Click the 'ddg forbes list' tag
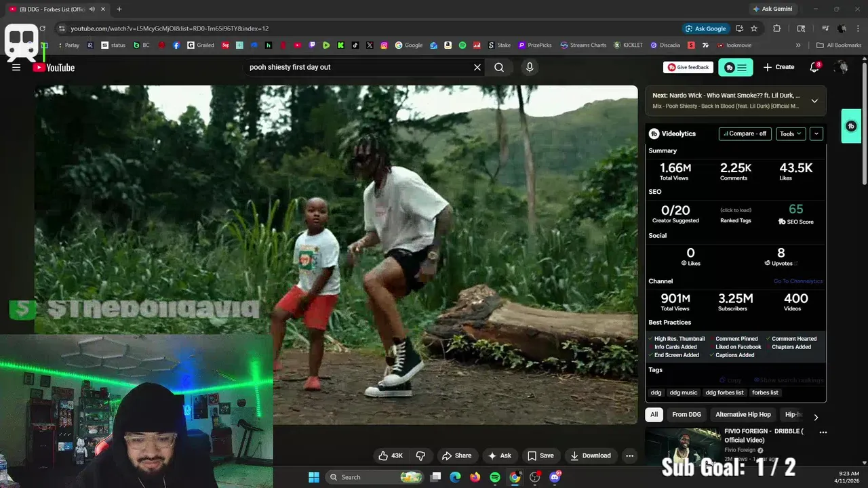Viewport: 868px width, 488px height. click(x=724, y=392)
